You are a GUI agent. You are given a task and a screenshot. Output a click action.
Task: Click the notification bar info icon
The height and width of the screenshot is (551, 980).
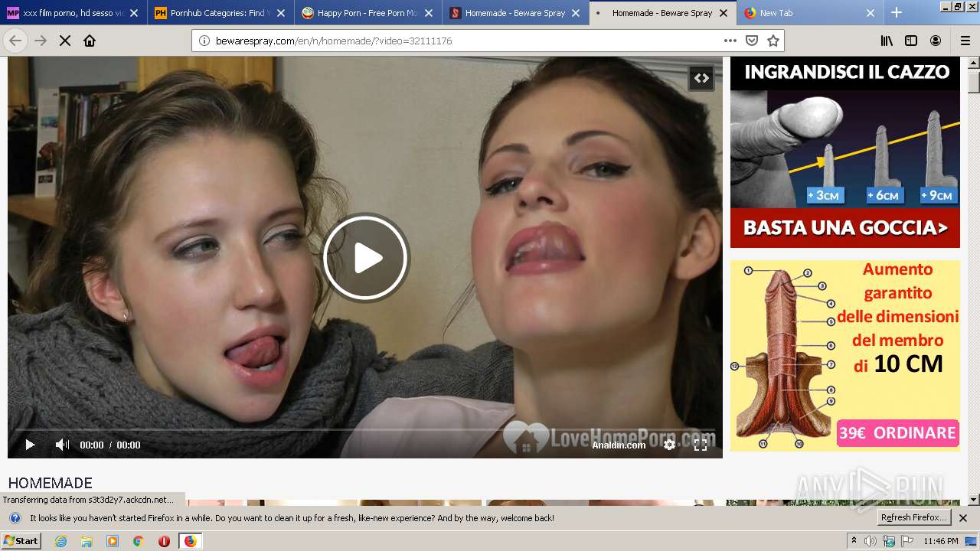pos(15,518)
